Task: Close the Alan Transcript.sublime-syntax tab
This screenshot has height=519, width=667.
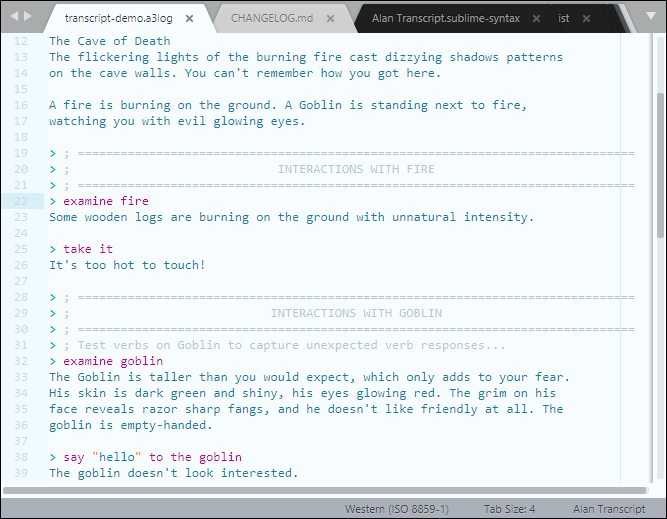Action: click(536, 18)
